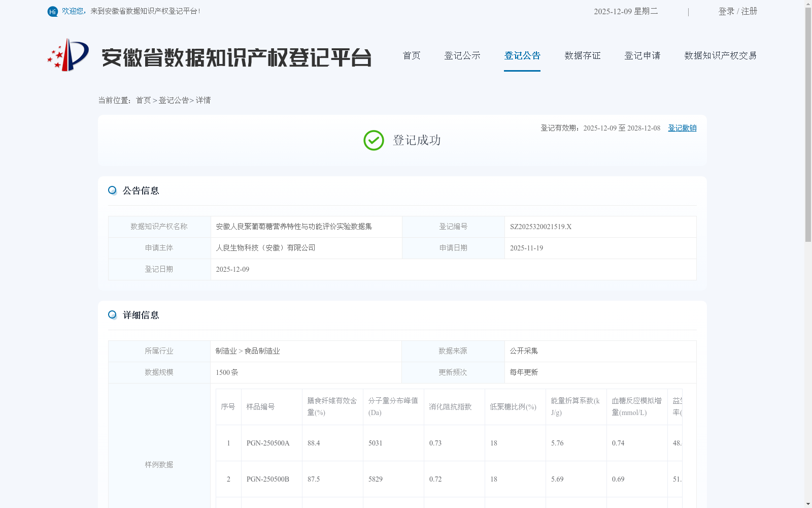Click the 能量折算系数(kJ/g) column header

point(576,407)
